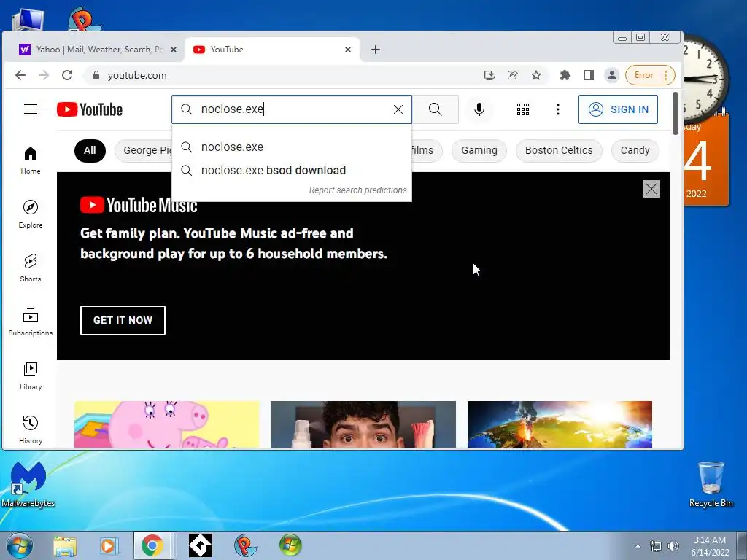Select the George Pig filter chip
The image size is (747, 560).
coord(144,150)
